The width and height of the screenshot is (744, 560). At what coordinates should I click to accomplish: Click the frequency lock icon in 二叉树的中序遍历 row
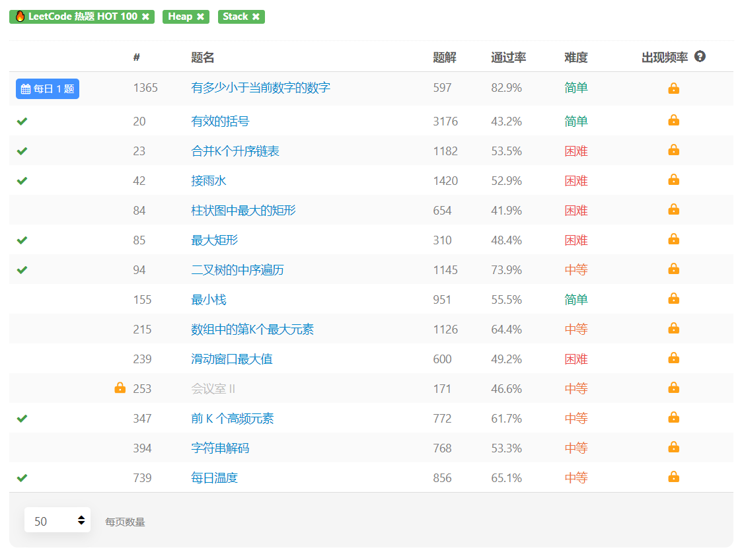click(673, 269)
